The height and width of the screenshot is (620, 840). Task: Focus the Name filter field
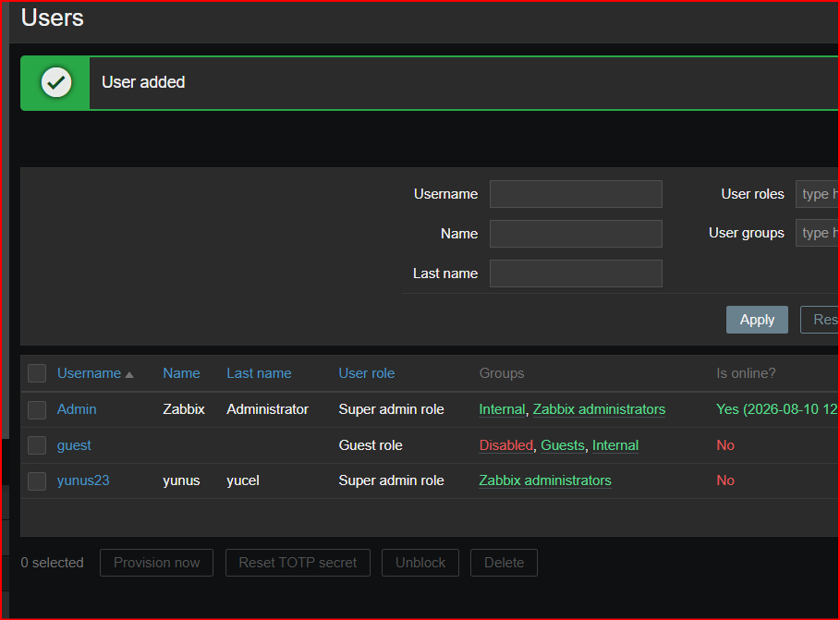[x=576, y=234]
